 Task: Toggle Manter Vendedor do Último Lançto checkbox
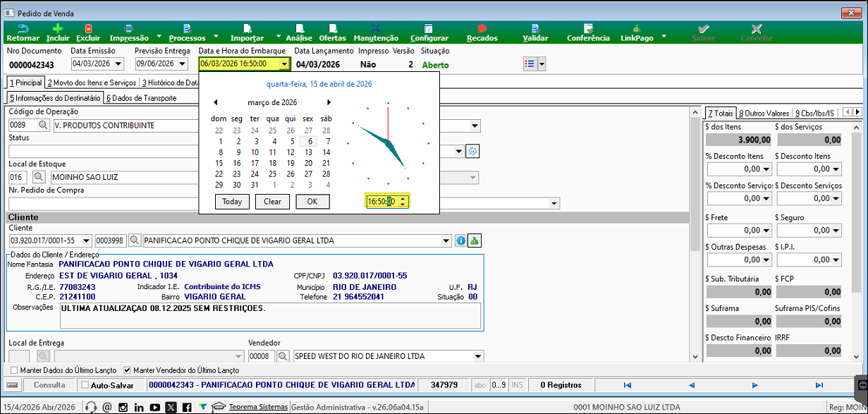point(127,370)
